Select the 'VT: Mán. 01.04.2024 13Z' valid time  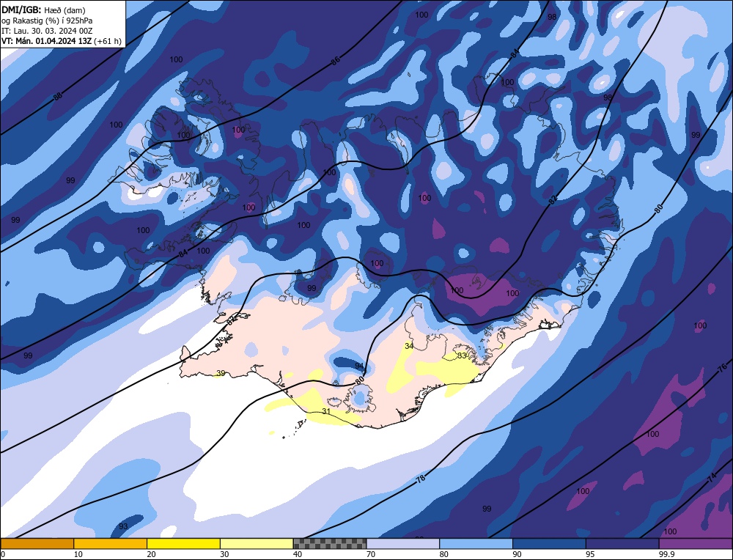pyautogui.click(x=47, y=41)
